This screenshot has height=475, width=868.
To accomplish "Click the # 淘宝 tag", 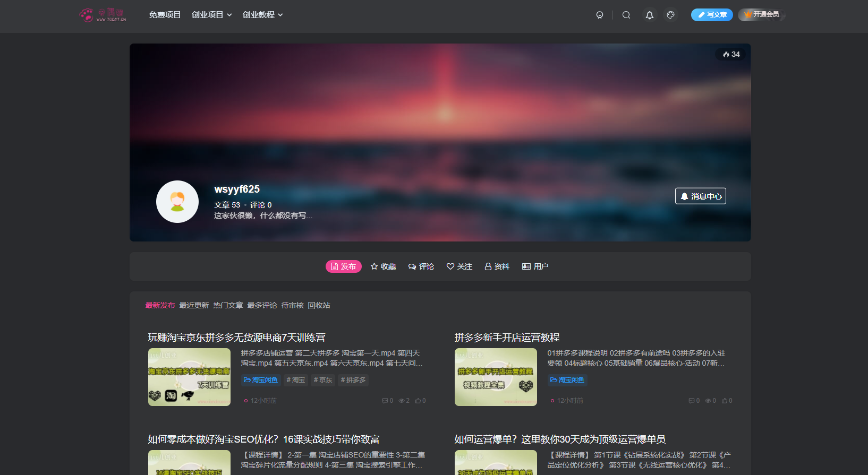I will point(296,380).
